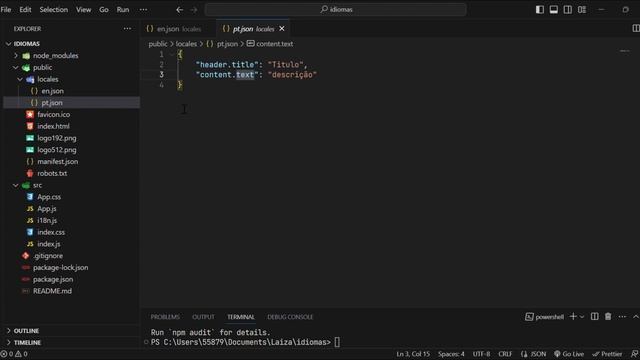Open App.js in src
The width and height of the screenshot is (640, 360).
click(x=47, y=209)
